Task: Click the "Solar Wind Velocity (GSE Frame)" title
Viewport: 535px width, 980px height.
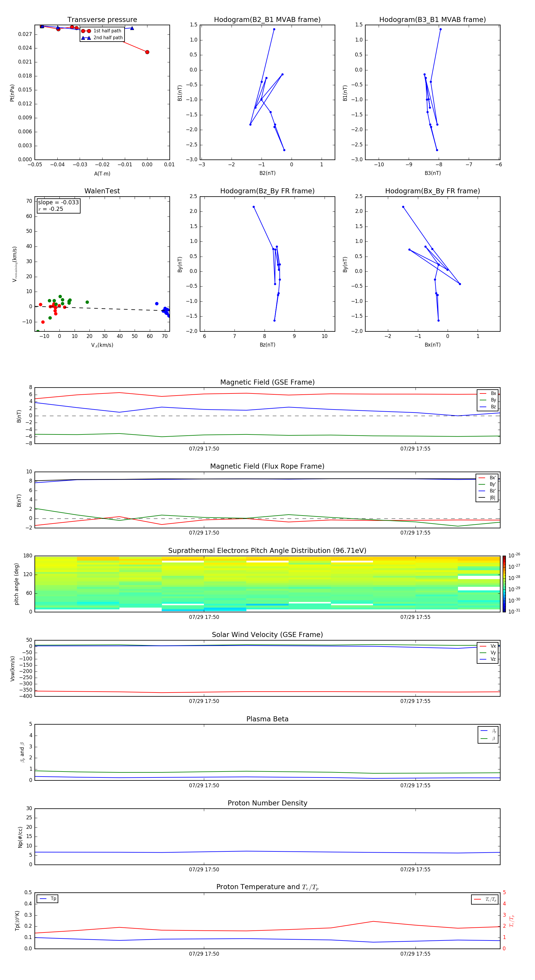Action: click(x=267, y=635)
